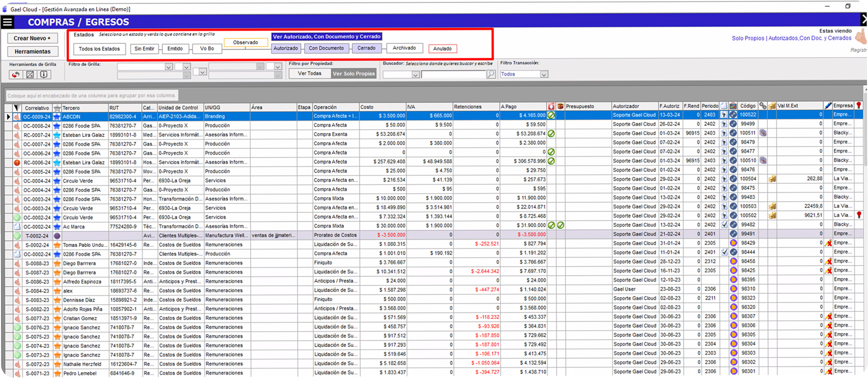
Task: Toggle checkbox in row with code 99482
Action: coord(724,225)
